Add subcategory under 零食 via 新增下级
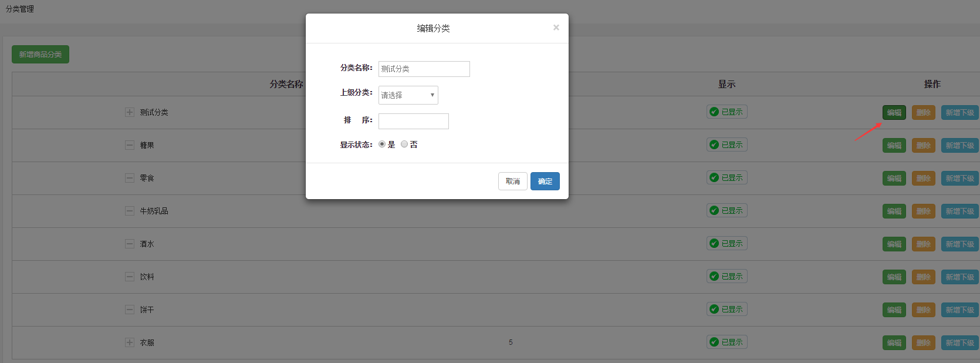The height and width of the screenshot is (363, 980). 960,178
